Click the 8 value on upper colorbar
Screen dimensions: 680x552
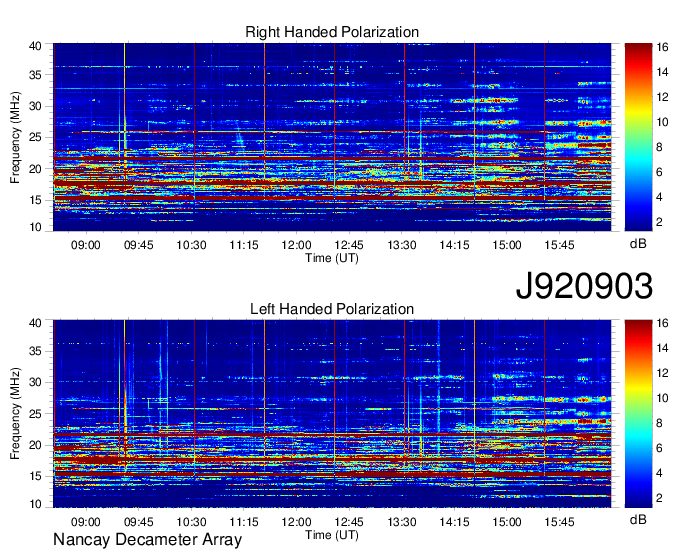click(660, 147)
